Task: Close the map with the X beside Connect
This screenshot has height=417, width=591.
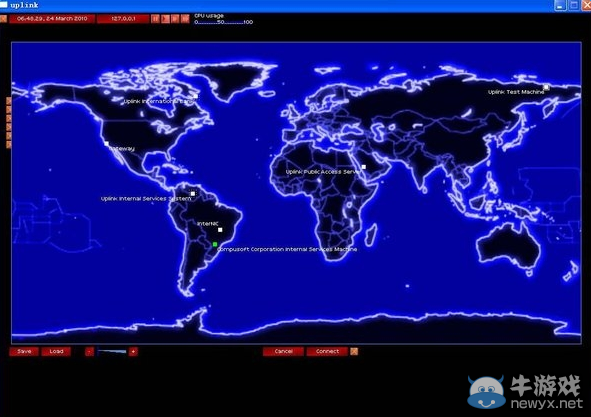Action: click(354, 351)
